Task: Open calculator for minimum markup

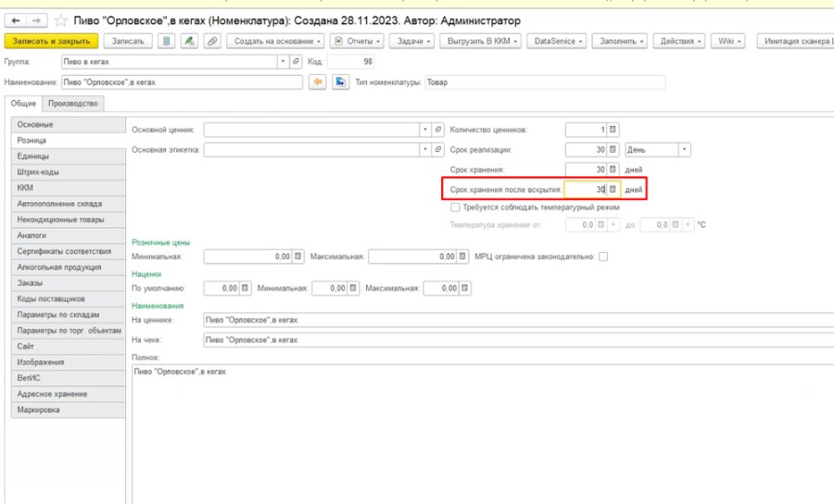Action: (353, 288)
